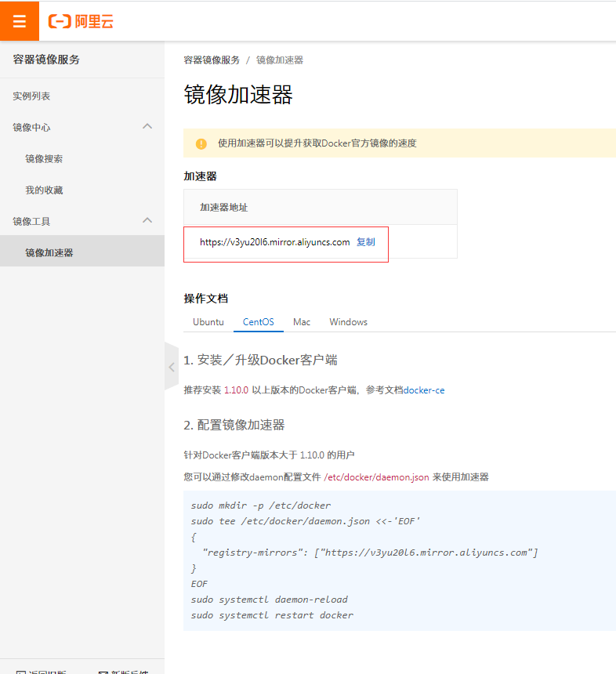Viewport: 616px width, 674px height.
Task: Open 我的收藏 in sidebar
Action: 44,190
